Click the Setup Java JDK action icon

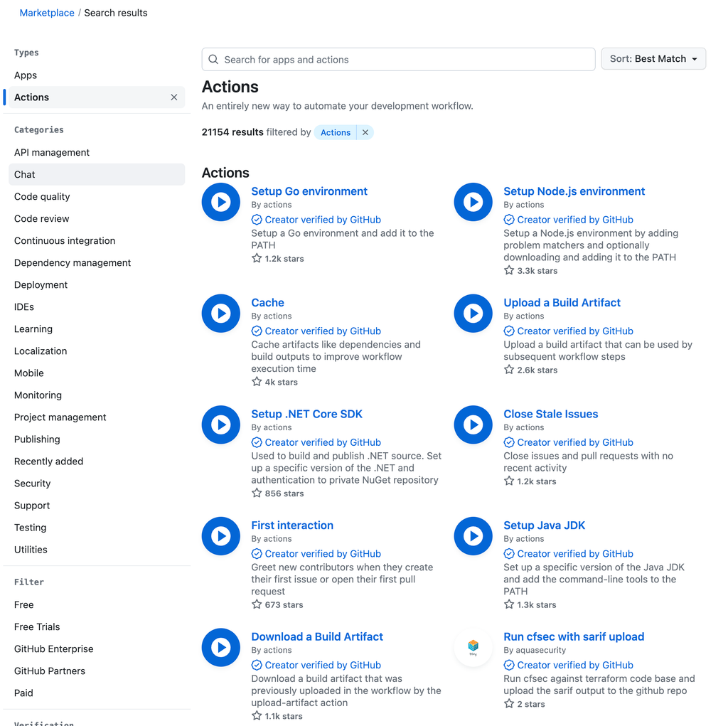[473, 535]
